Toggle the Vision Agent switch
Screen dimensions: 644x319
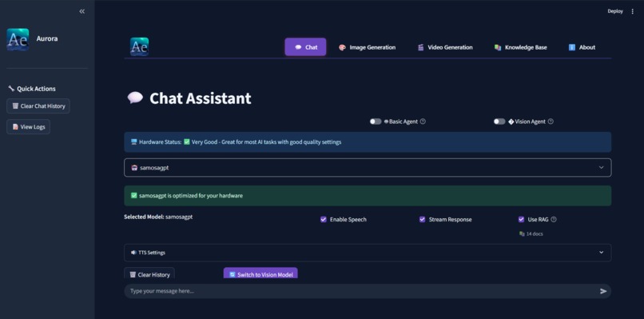pyautogui.click(x=499, y=122)
